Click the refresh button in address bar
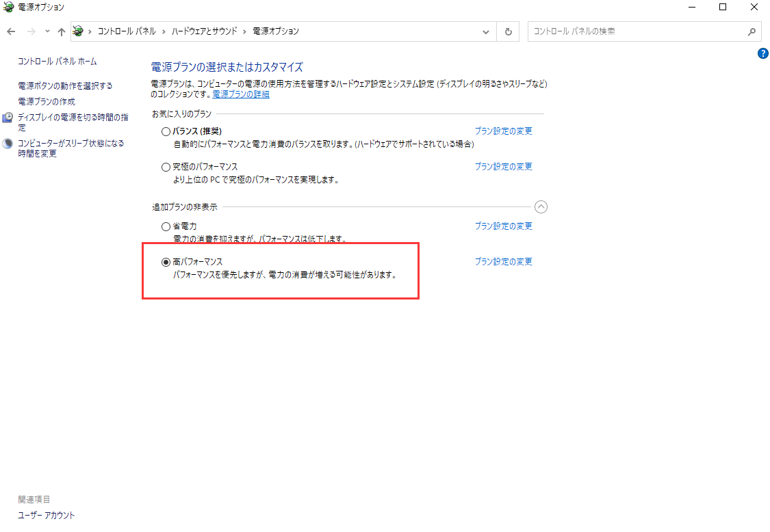 pos(508,31)
